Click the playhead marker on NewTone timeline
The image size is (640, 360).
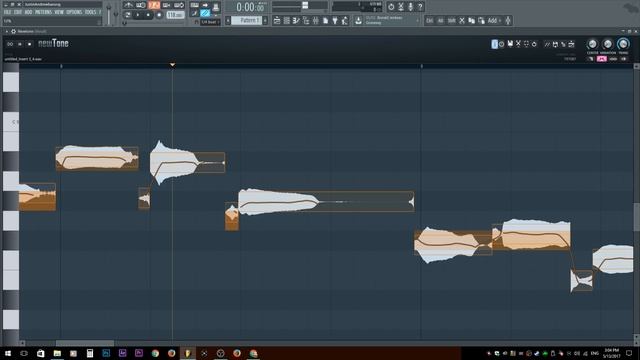(172, 64)
